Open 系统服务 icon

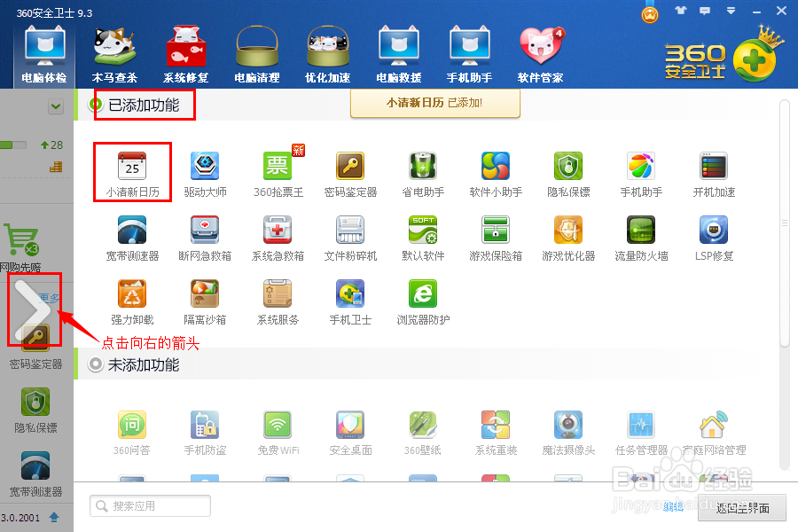click(278, 301)
